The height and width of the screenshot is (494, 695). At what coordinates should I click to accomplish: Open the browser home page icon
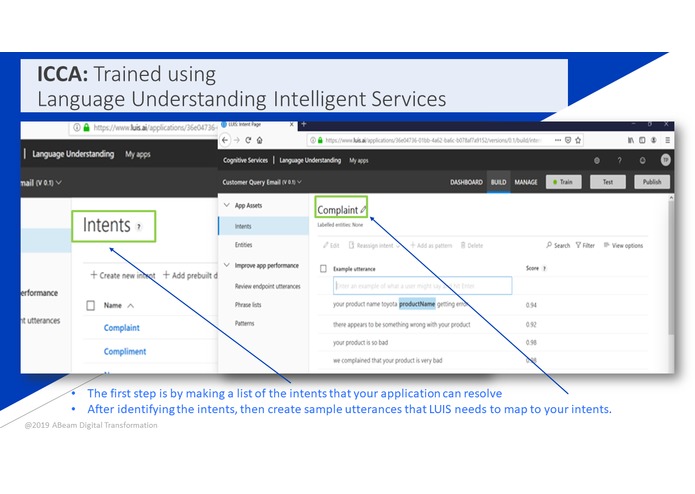coord(260,140)
